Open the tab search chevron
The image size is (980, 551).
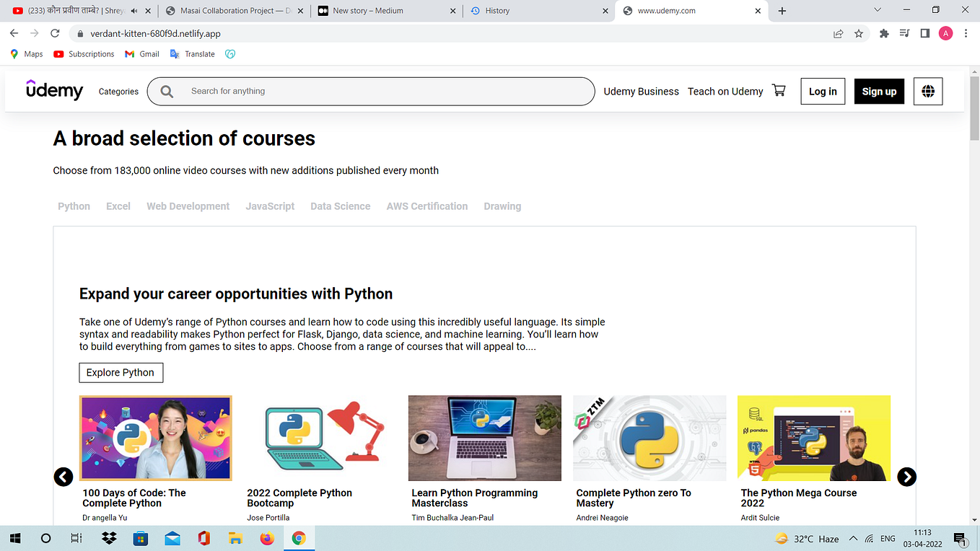click(878, 10)
